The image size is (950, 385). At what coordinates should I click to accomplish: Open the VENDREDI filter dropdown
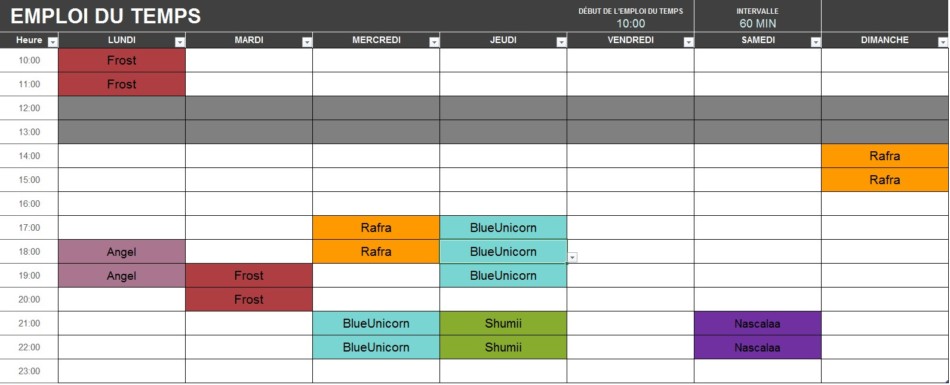(x=689, y=42)
